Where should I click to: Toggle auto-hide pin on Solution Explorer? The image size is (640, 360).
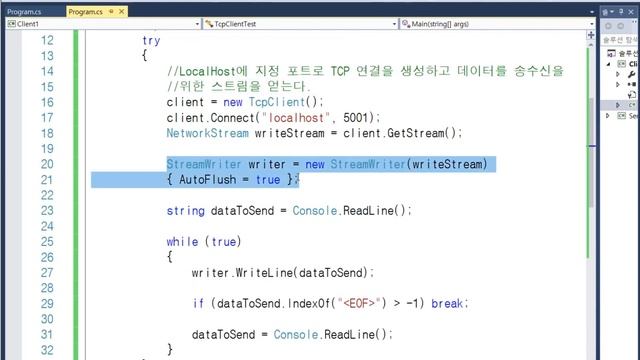point(621,11)
